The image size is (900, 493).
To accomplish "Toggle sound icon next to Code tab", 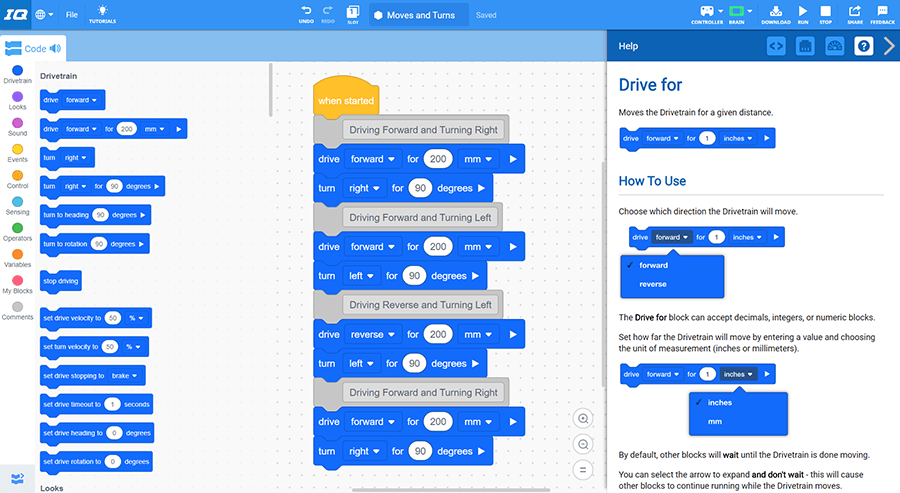I will pyautogui.click(x=55, y=48).
